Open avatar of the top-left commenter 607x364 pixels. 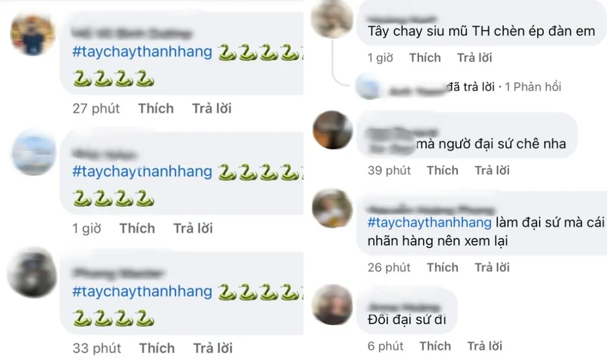pyautogui.click(x=33, y=35)
